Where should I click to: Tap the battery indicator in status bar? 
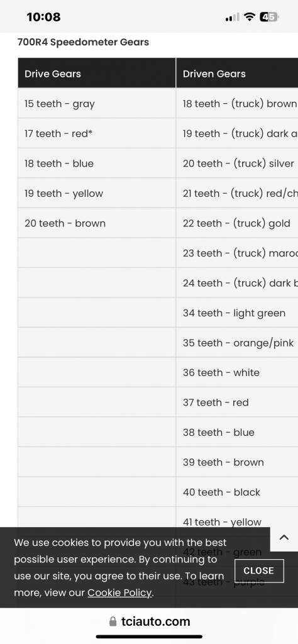[x=269, y=17]
